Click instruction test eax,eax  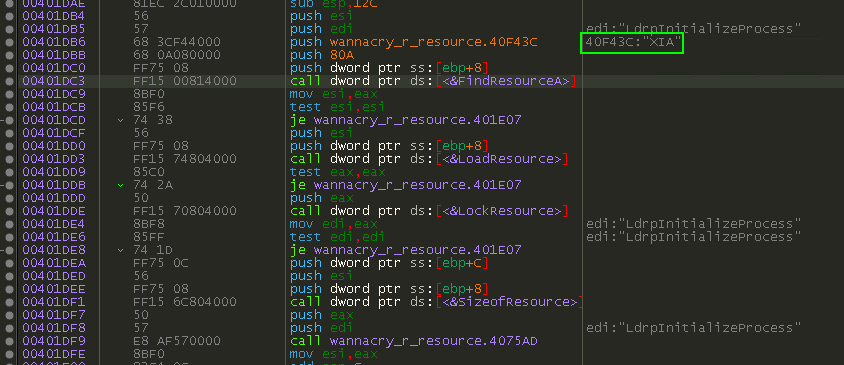[x=337, y=172]
